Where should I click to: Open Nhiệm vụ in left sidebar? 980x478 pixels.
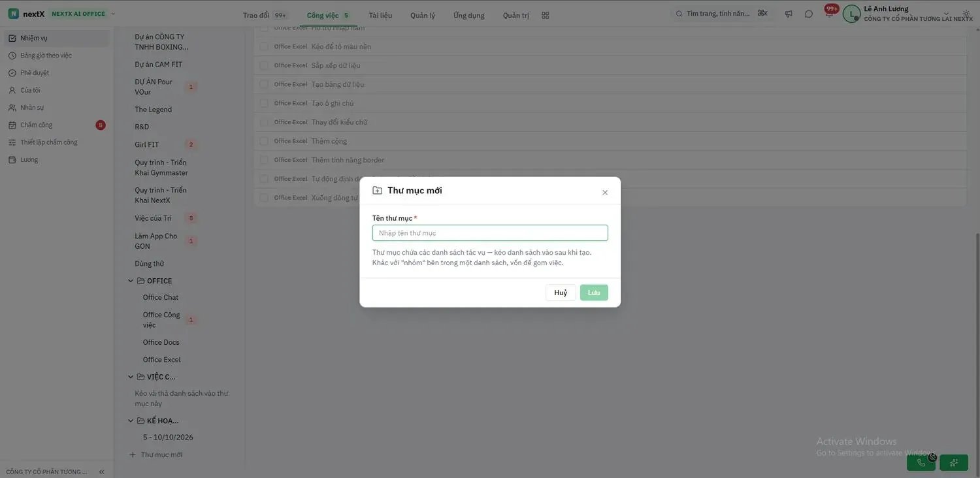click(57, 38)
